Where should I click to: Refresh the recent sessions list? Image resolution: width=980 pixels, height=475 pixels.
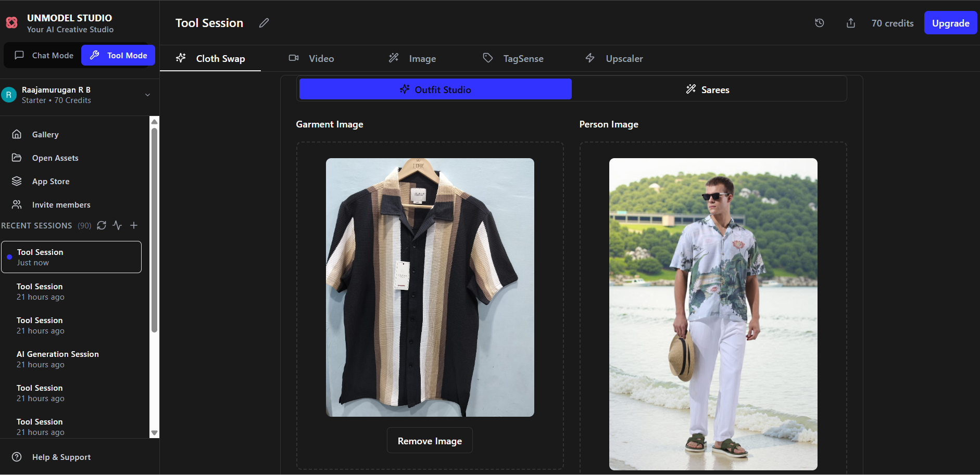coord(102,225)
